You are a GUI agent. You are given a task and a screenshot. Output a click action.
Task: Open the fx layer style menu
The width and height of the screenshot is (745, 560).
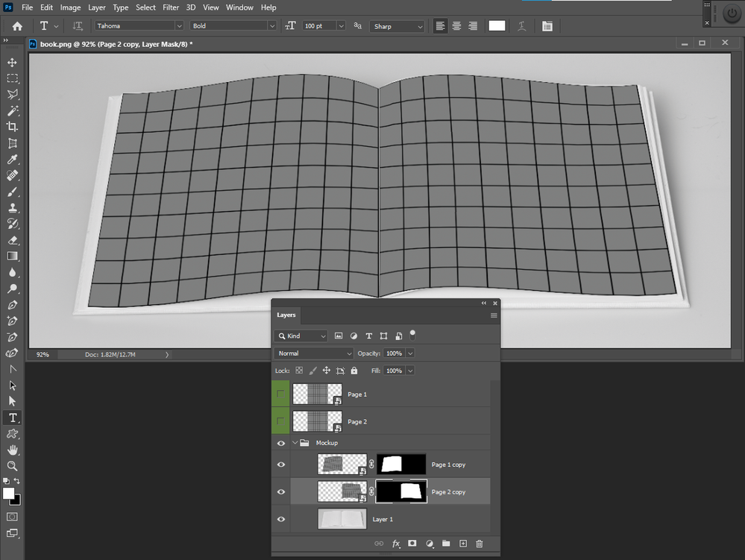tap(396, 544)
